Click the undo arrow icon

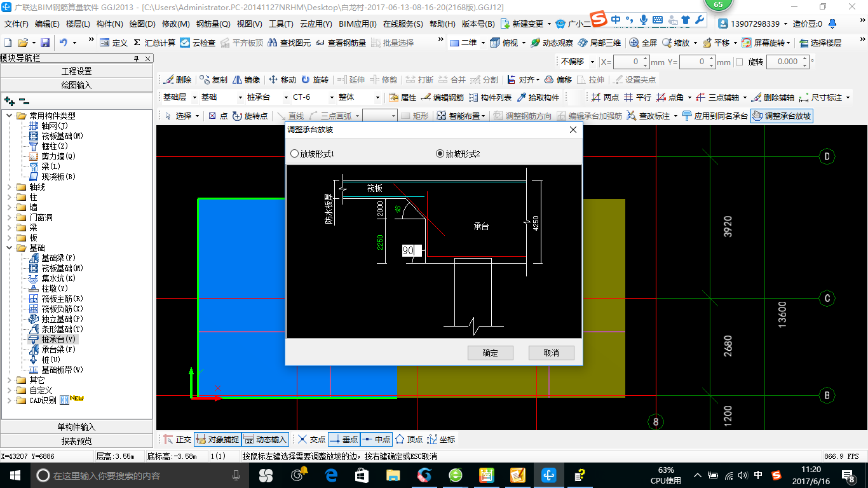(64, 43)
